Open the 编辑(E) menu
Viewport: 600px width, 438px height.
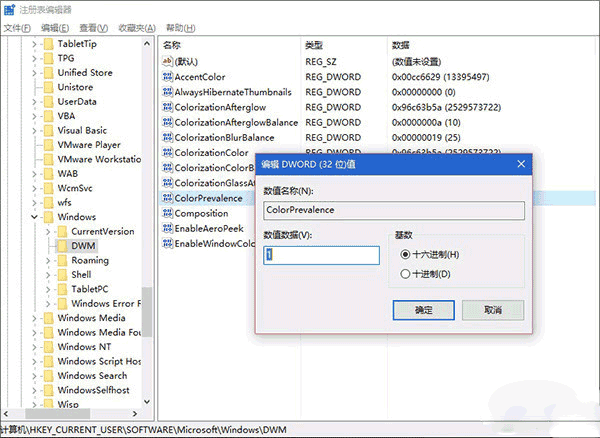[x=55, y=28]
